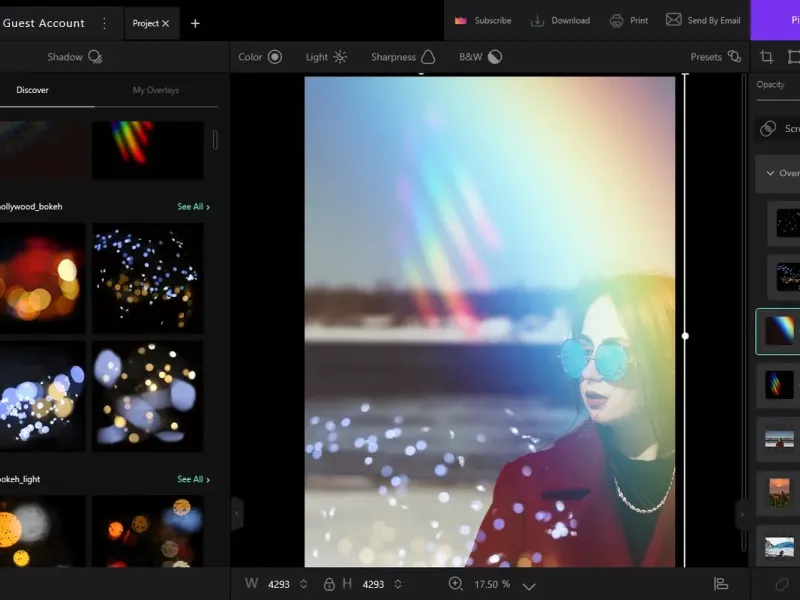Collapse the Overlays section chevron
The image size is (800, 600).
coord(769,173)
